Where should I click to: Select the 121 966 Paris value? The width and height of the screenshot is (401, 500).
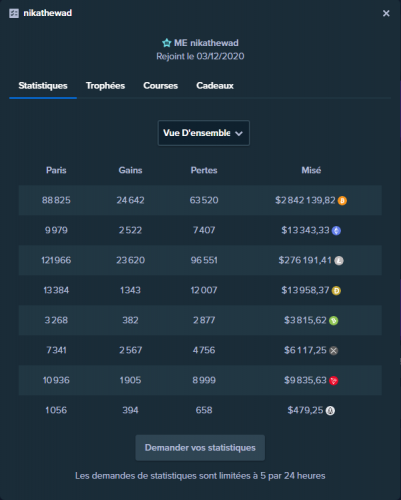pyautogui.click(x=56, y=260)
